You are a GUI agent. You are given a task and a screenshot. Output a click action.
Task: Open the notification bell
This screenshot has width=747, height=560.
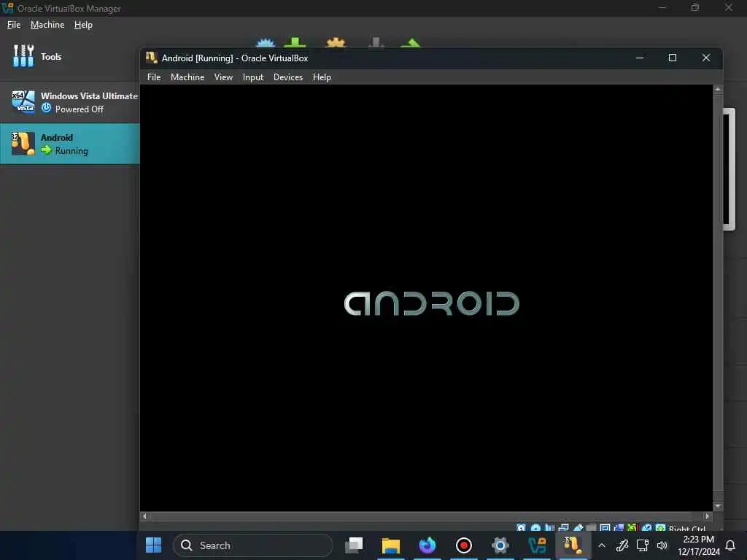(730, 545)
